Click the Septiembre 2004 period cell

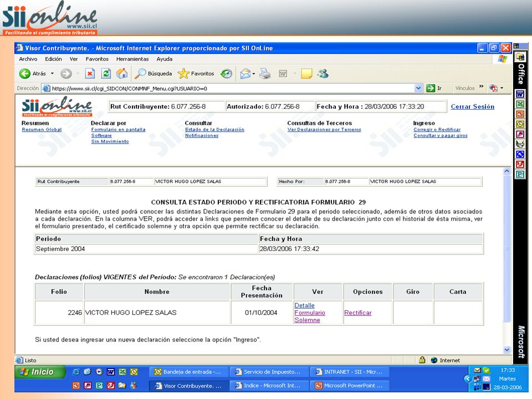(x=146, y=249)
